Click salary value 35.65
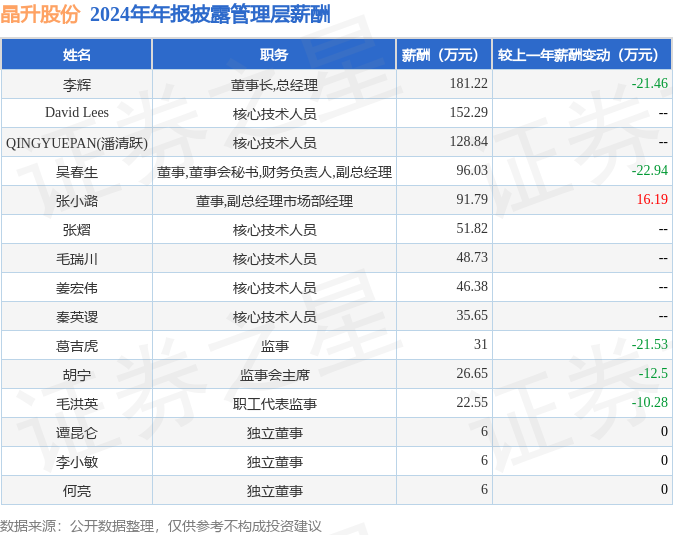 (x=472, y=315)
